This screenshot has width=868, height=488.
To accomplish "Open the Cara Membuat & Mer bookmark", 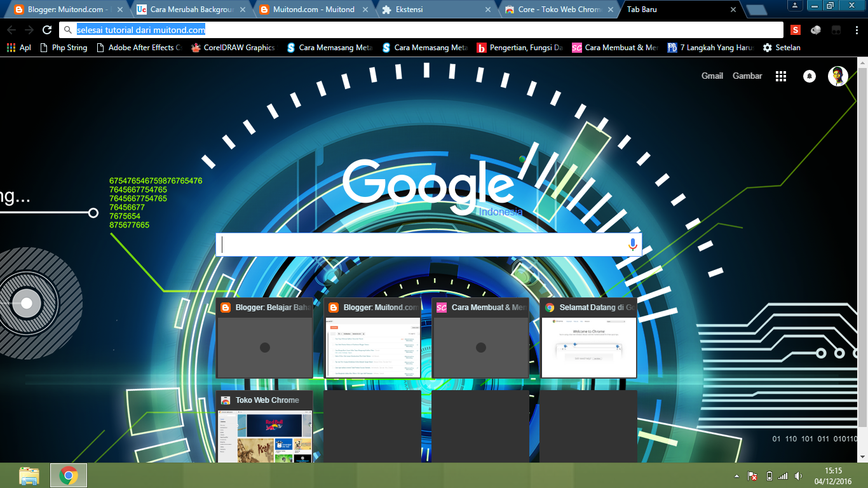I will click(615, 48).
